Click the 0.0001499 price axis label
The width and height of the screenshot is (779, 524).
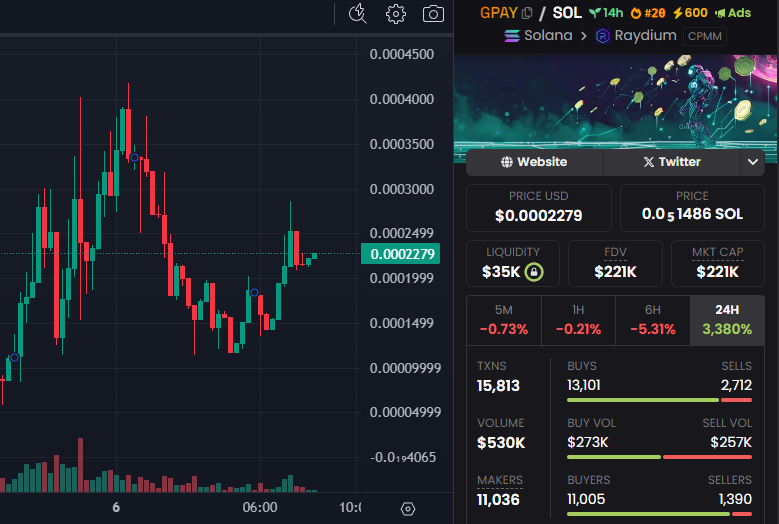401,323
